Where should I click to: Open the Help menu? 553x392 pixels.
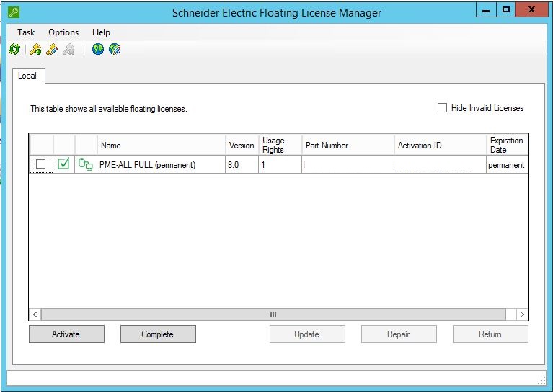pyautogui.click(x=101, y=32)
